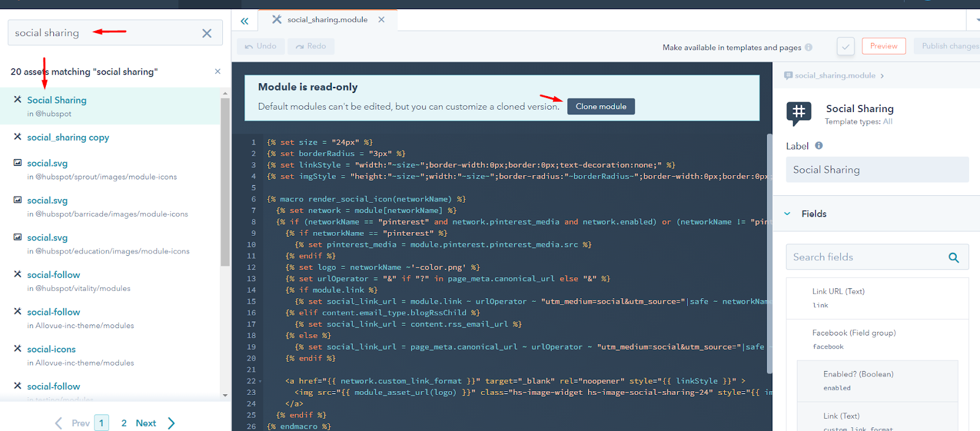Screen dimensions: 980x431
Task: Clear the social sharing search field
Action: (x=207, y=33)
